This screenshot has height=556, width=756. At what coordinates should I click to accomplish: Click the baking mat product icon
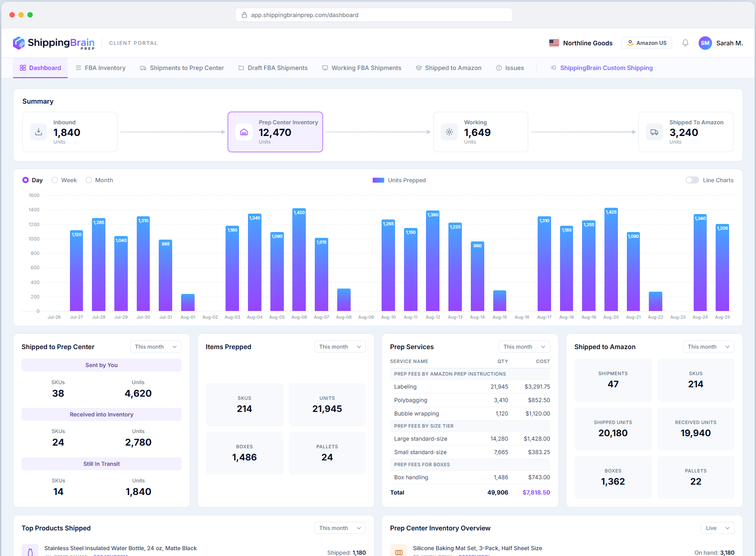tap(399, 551)
